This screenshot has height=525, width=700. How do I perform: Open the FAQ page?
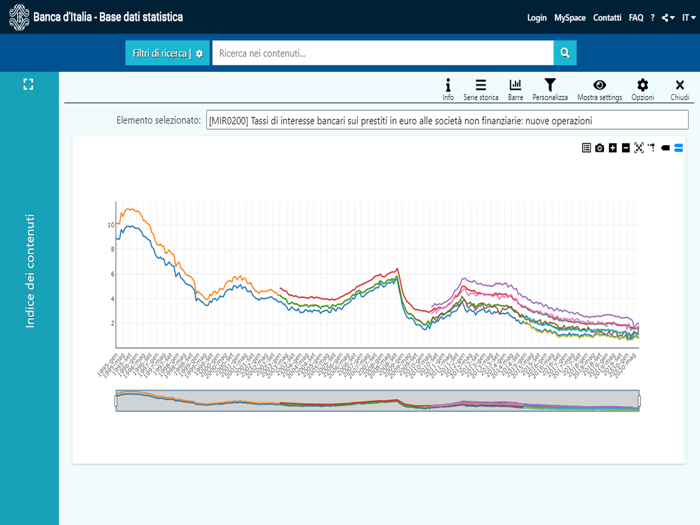[636, 18]
